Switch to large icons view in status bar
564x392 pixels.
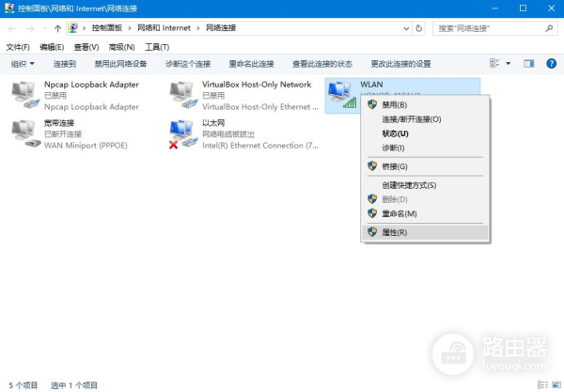(556, 384)
